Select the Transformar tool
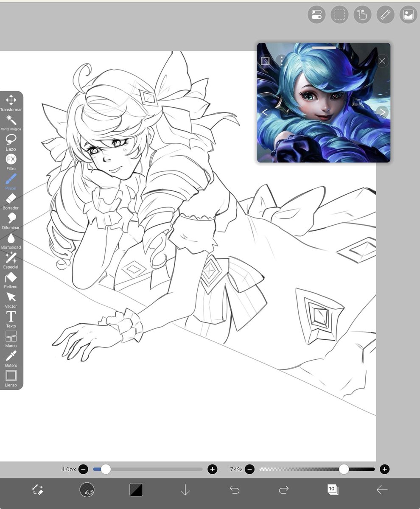This screenshot has height=509, width=420. tap(11, 103)
